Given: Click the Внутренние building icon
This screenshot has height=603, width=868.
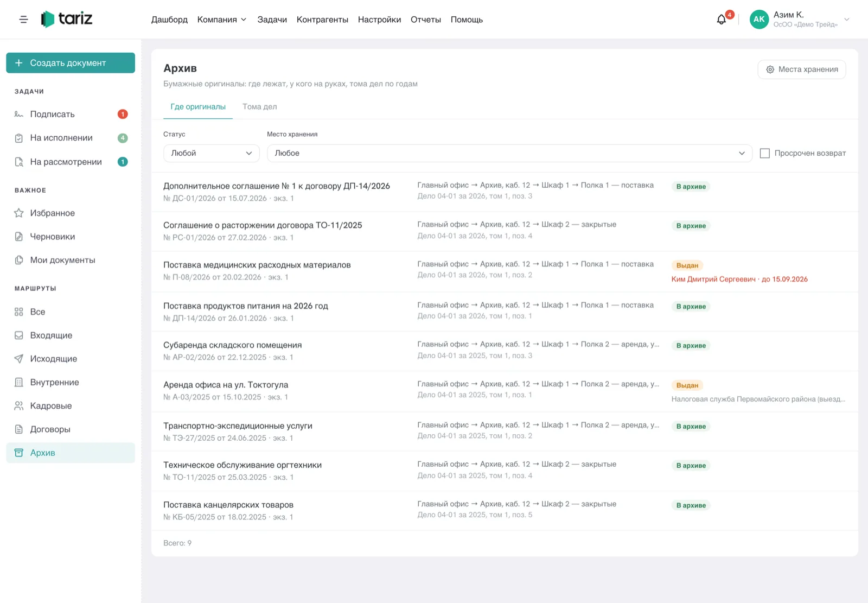Looking at the screenshot, I should [x=19, y=382].
